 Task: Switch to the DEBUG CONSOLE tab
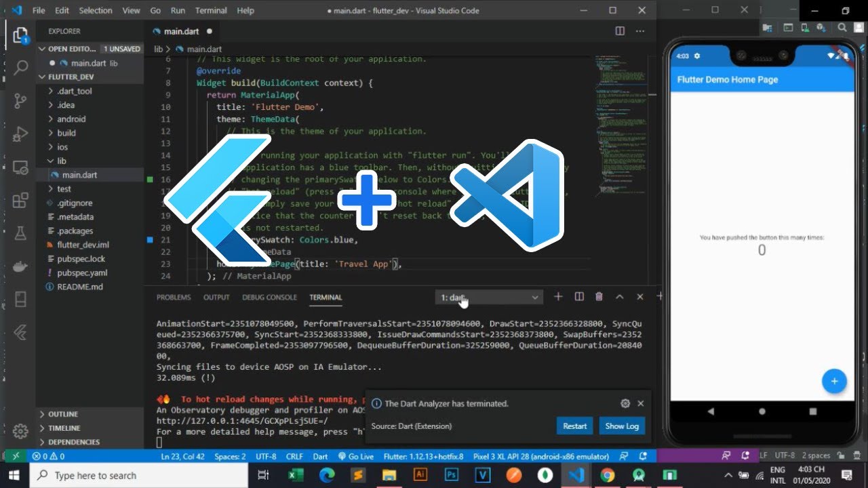point(269,298)
